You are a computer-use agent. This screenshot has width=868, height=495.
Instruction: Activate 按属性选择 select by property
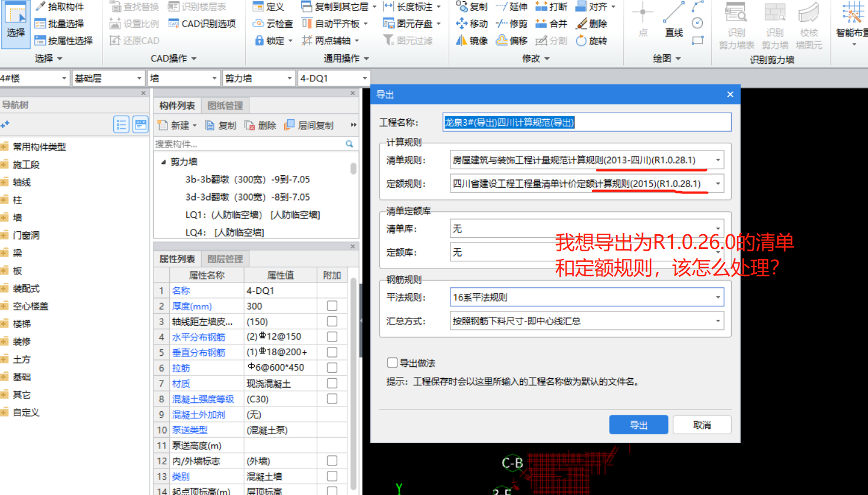(x=64, y=40)
